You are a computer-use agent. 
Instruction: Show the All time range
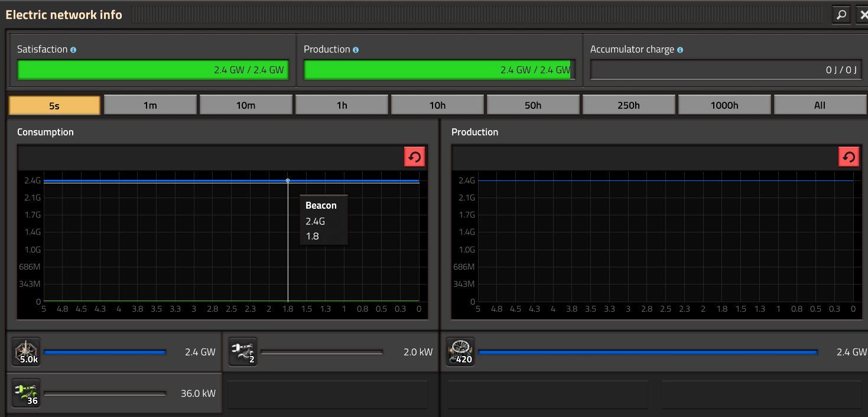pyautogui.click(x=820, y=105)
